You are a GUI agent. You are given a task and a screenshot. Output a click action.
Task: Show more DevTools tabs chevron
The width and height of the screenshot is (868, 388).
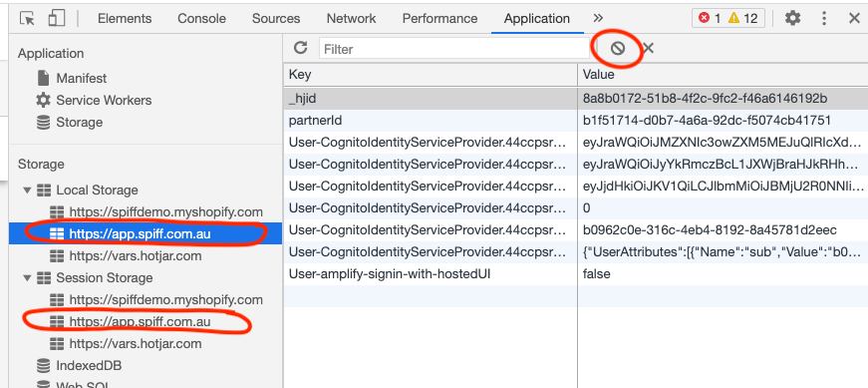[598, 18]
